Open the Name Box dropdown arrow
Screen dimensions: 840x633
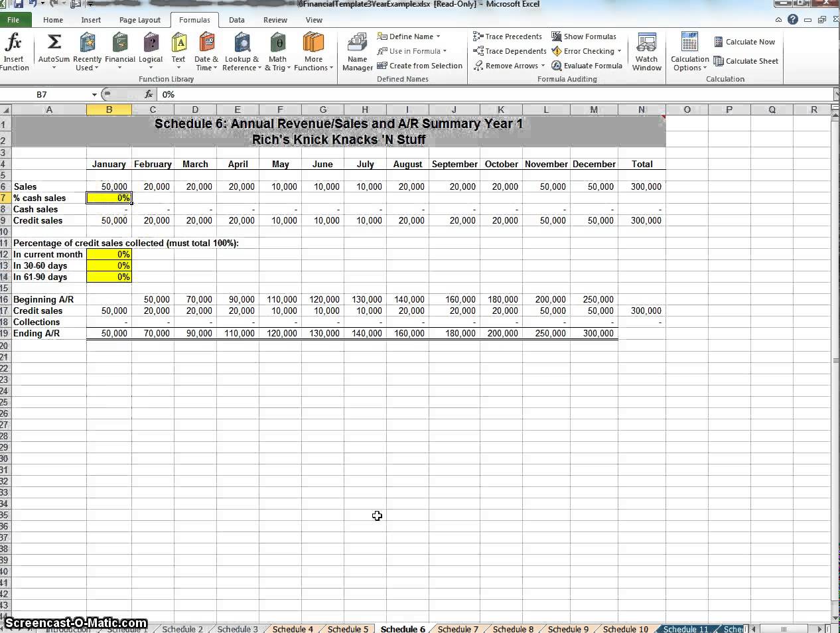point(94,95)
